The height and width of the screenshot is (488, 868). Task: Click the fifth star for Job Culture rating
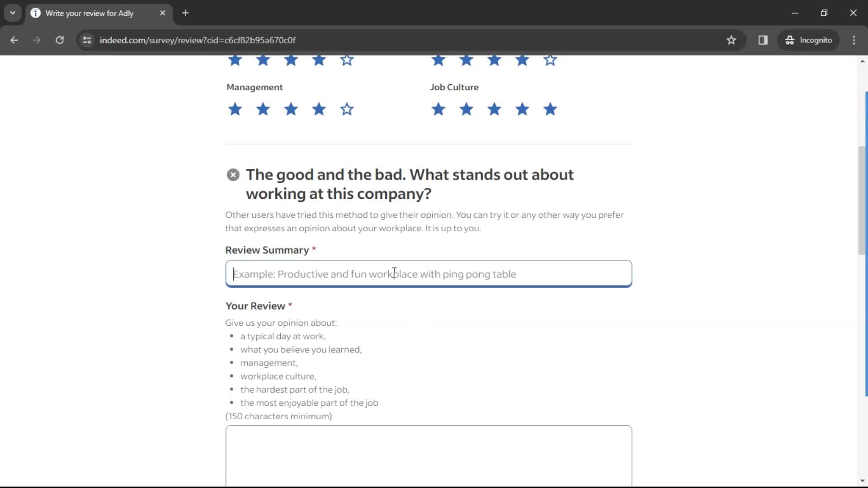point(550,109)
